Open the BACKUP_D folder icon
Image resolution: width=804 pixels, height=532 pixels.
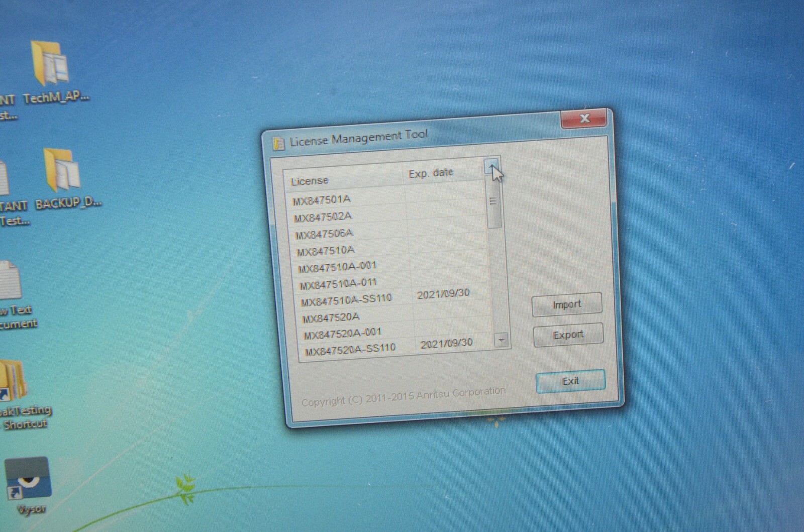pyautogui.click(x=63, y=170)
